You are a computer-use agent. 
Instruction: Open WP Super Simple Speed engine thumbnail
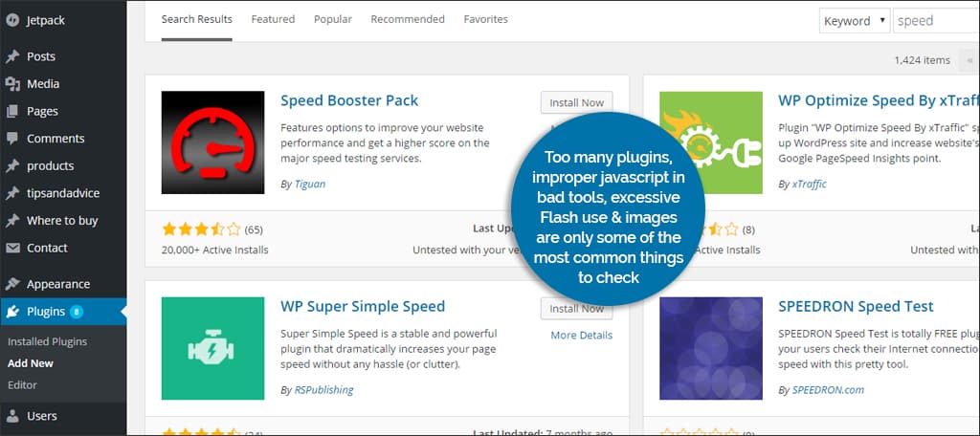coord(212,348)
